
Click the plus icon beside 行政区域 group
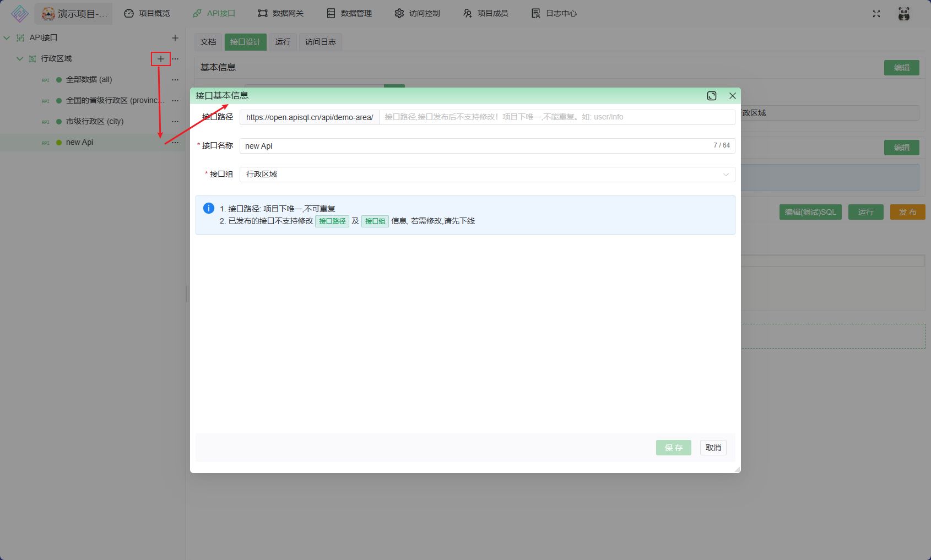tap(161, 59)
